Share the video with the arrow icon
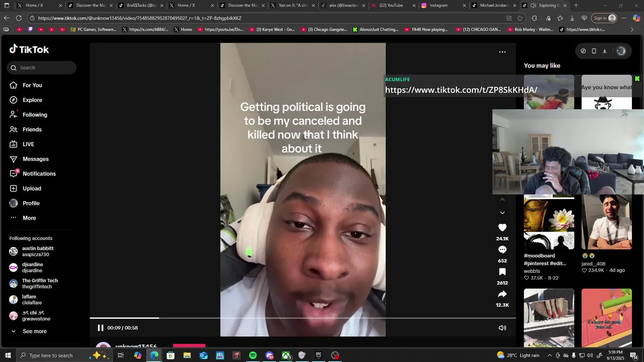644x362 pixels. (x=502, y=294)
